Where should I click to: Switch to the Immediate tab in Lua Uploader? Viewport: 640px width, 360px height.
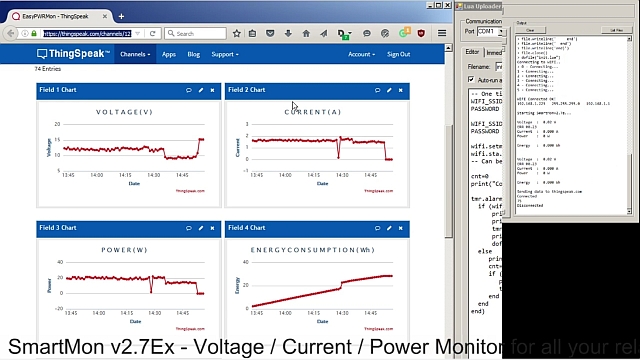point(494,53)
